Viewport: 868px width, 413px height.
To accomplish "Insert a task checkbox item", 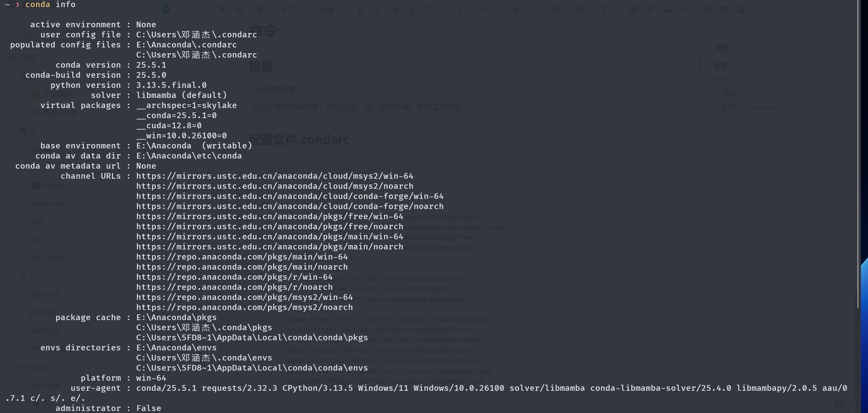I will coord(634,9).
